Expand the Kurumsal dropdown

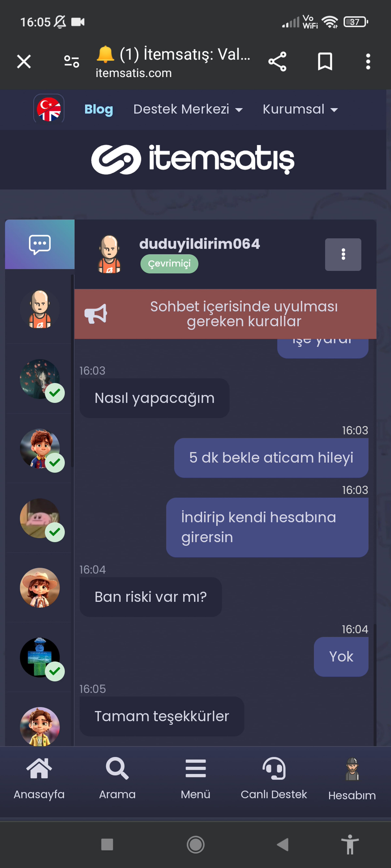point(300,109)
